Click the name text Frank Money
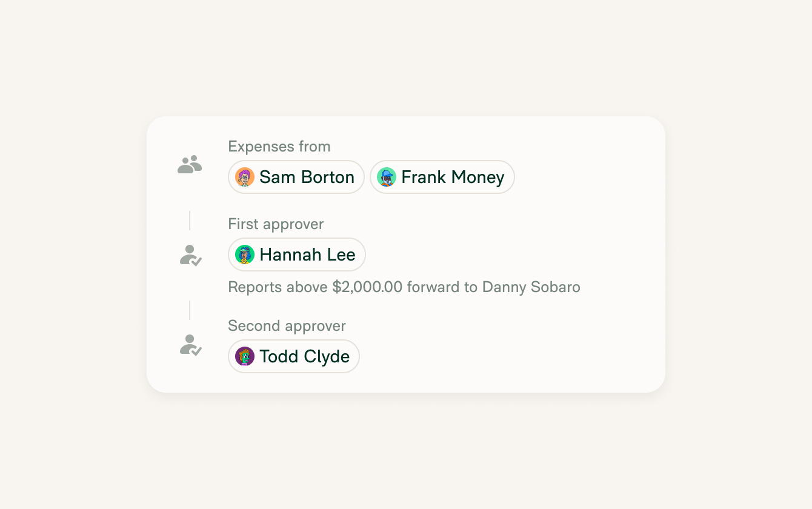Image resolution: width=812 pixels, height=509 pixels. [x=453, y=177]
